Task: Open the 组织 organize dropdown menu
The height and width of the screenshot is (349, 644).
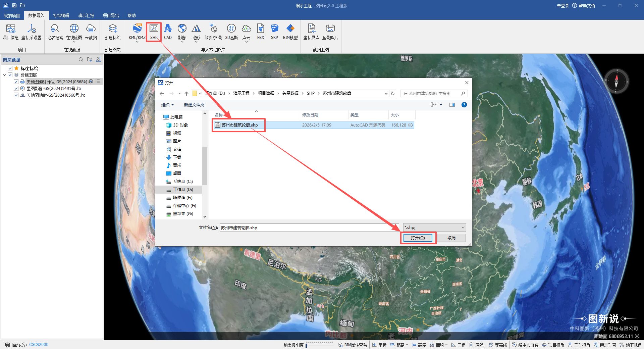Action: tap(168, 105)
